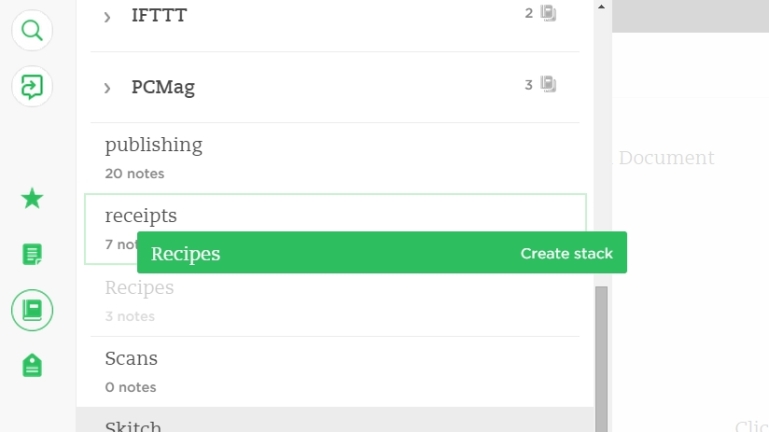Click the Create stack label
The image size is (769, 432).
tap(566, 254)
